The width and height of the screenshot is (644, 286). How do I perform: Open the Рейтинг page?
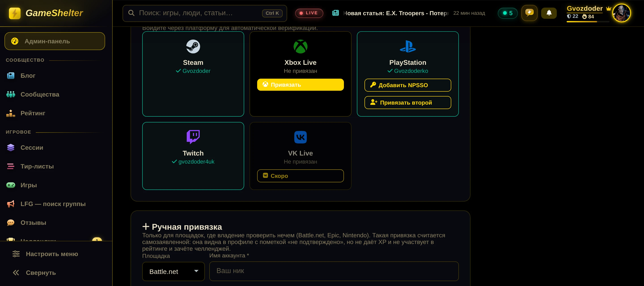point(33,113)
